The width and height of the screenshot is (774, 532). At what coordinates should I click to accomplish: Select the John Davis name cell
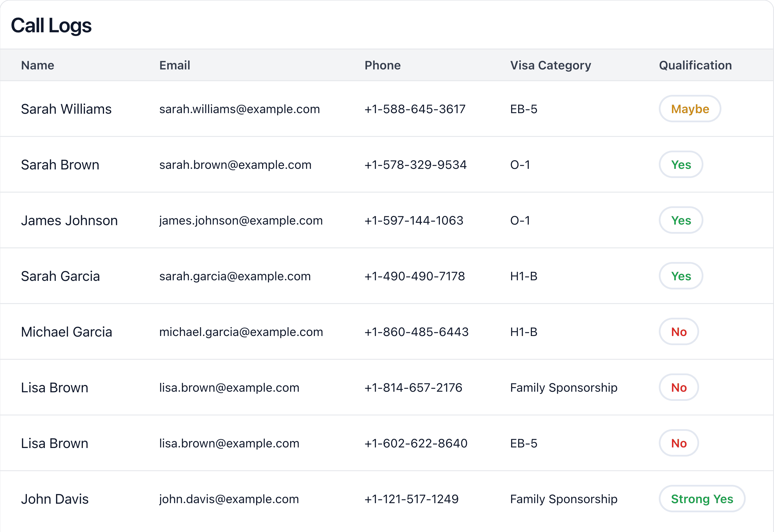(55, 499)
